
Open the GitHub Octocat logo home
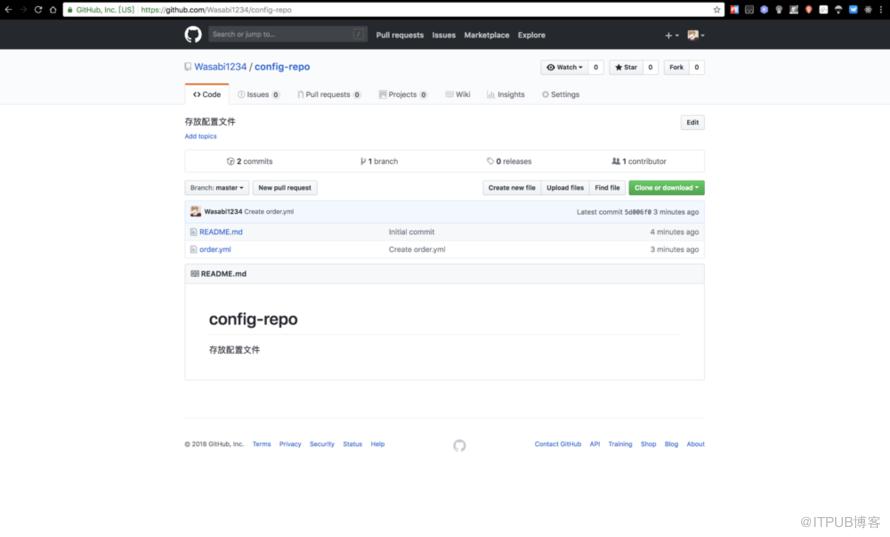193,35
